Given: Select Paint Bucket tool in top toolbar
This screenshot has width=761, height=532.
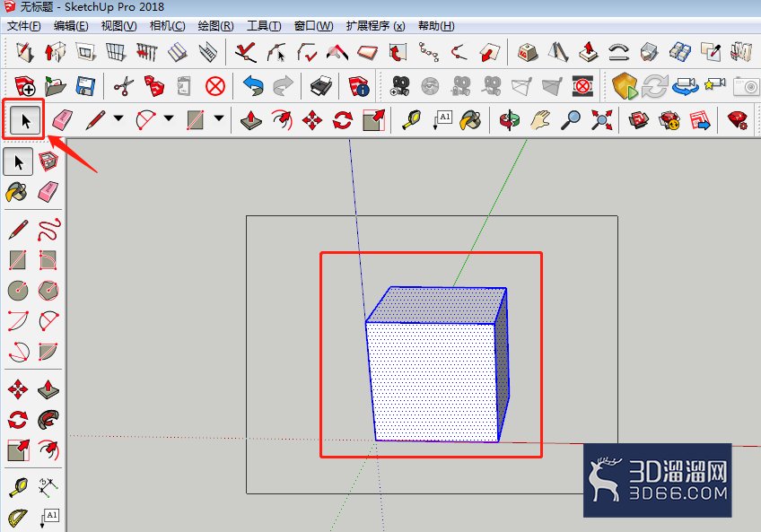Looking at the screenshot, I should pos(470,120).
